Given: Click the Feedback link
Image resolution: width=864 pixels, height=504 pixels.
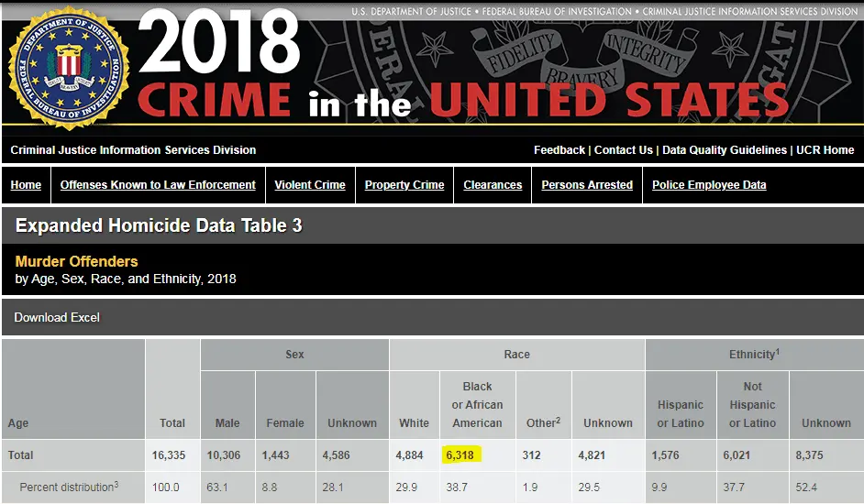Looking at the screenshot, I should 559,150.
